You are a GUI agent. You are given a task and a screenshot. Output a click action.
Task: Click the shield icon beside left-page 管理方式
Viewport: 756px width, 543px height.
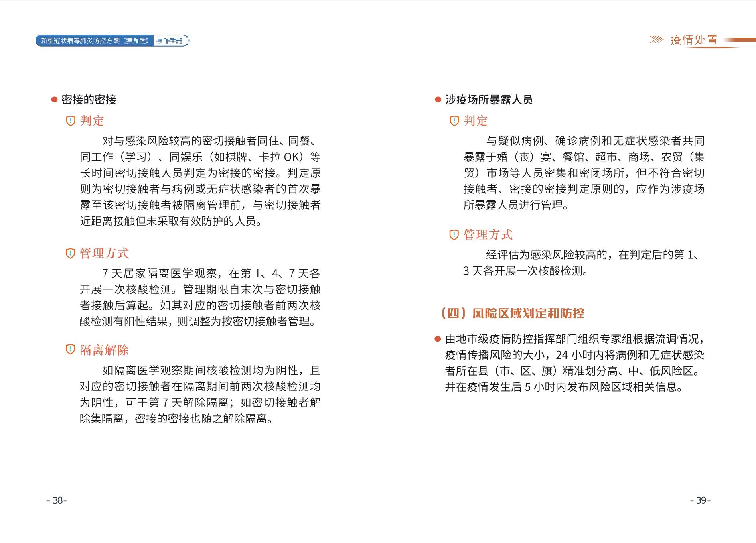point(70,253)
